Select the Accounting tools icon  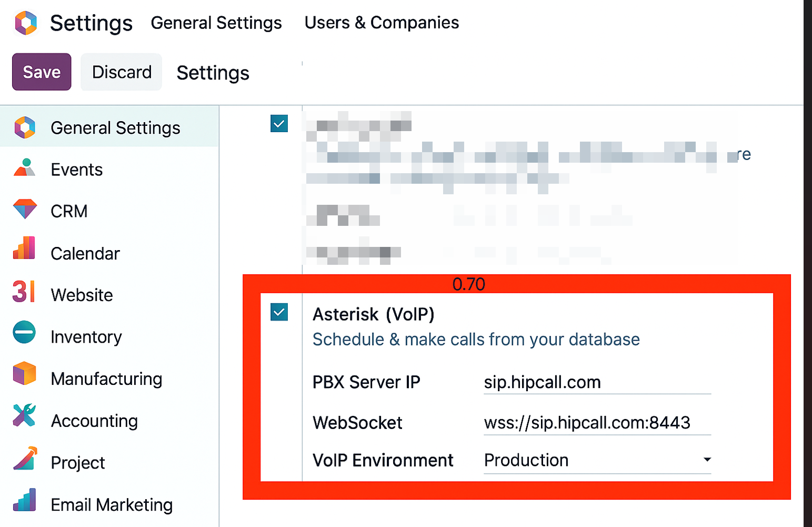tap(24, 415)
